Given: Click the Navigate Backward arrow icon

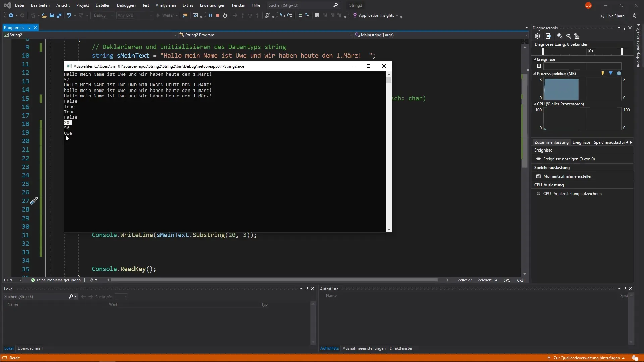Looking at the screenshot, I should pyautogui.click(x=11, y=15).
